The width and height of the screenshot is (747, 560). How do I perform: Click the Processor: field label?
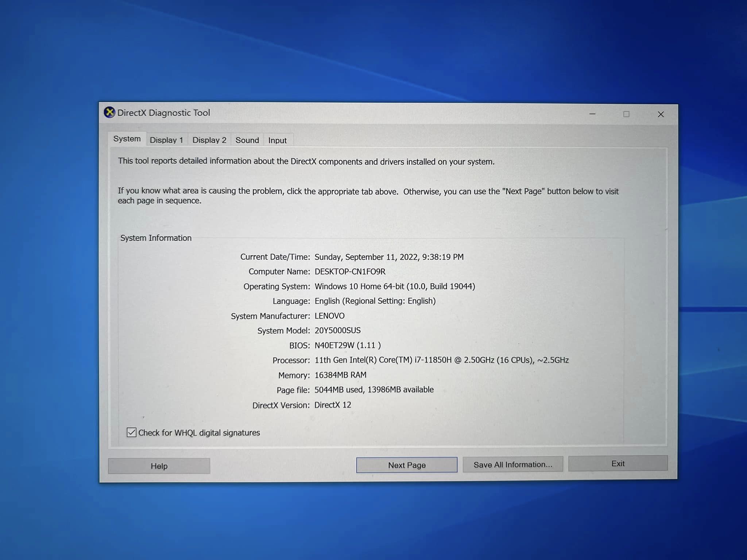291,360
